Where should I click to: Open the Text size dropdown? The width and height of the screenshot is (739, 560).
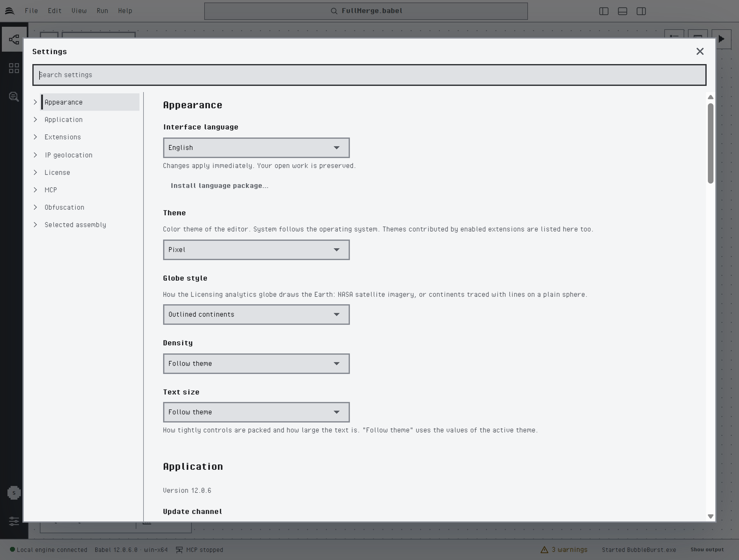[x=256, y=412]
